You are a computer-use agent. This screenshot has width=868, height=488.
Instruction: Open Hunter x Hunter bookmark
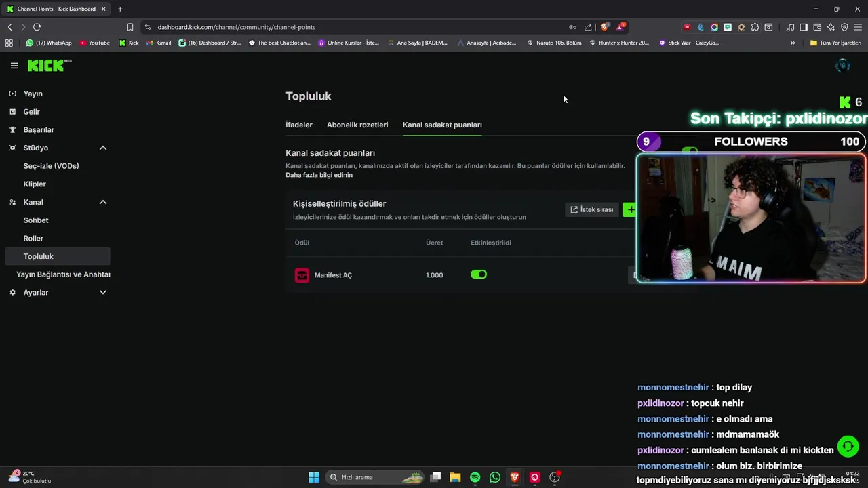pos(618,43)
